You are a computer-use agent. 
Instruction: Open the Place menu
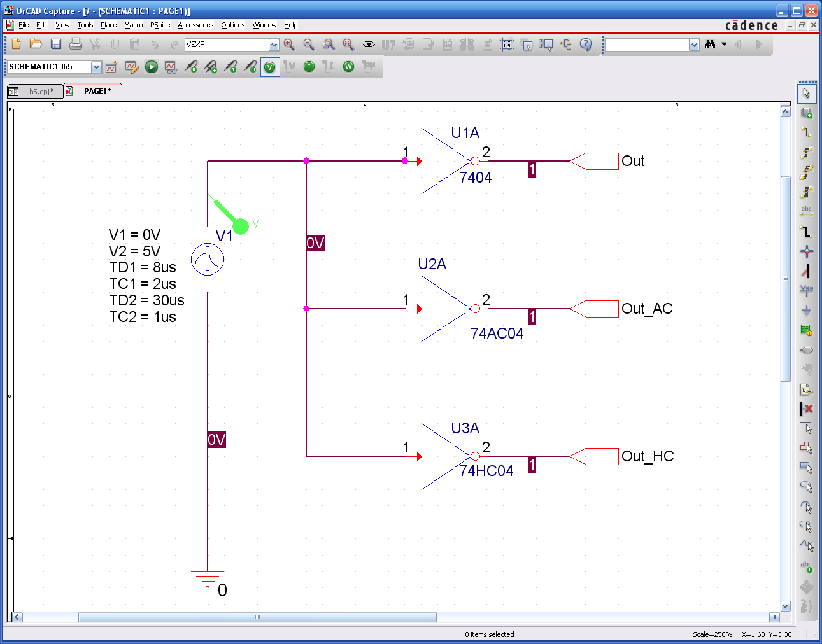(x=108, y=25)
